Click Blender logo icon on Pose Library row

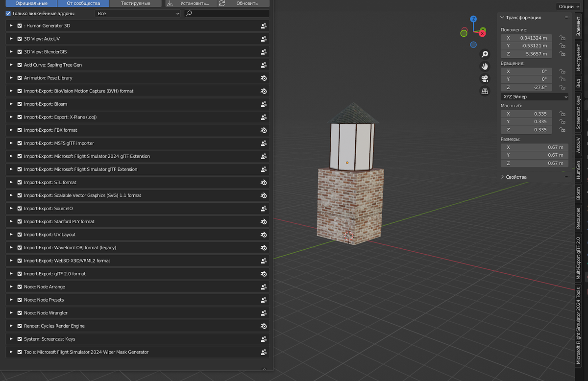(264, 78)
